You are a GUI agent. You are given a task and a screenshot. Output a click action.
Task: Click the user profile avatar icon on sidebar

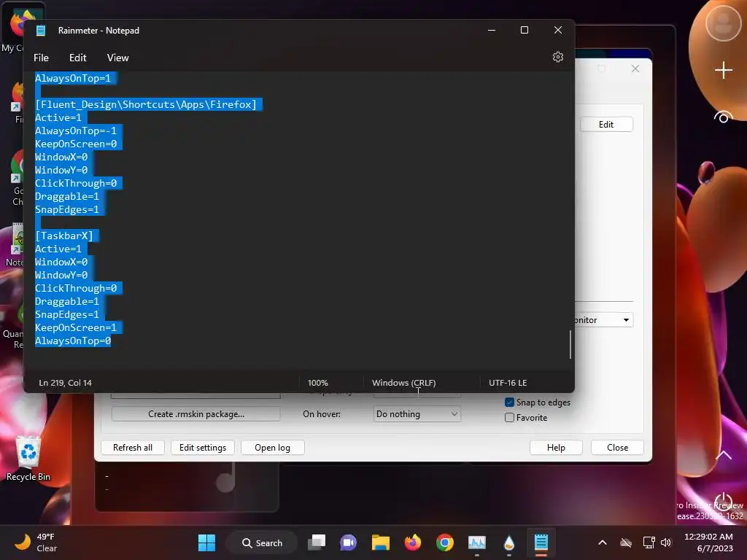[723, 23]
